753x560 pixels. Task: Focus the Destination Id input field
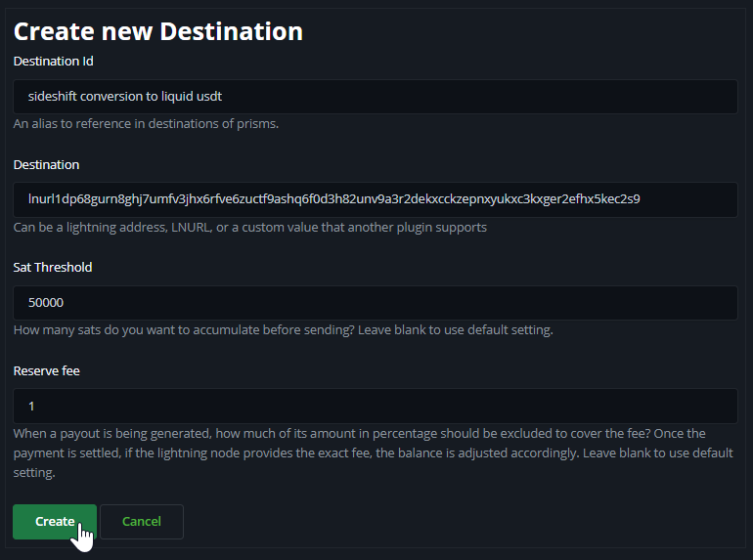(376, 97)
